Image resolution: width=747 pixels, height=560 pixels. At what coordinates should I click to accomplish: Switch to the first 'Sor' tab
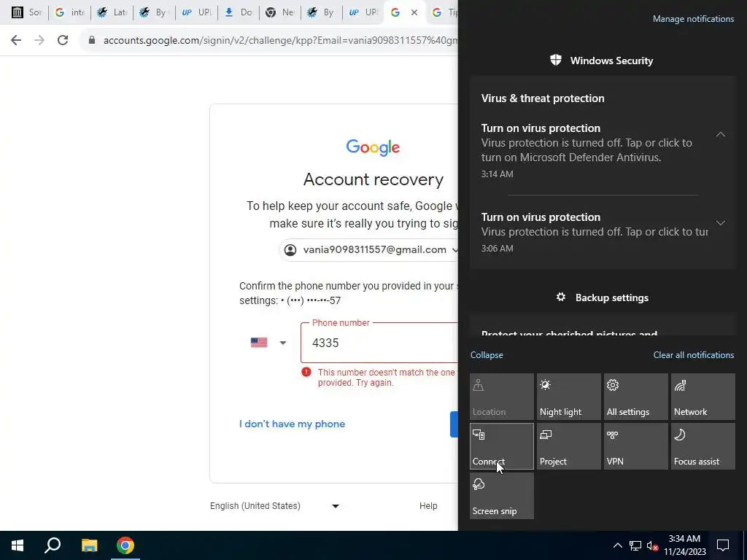click(27, 12)
